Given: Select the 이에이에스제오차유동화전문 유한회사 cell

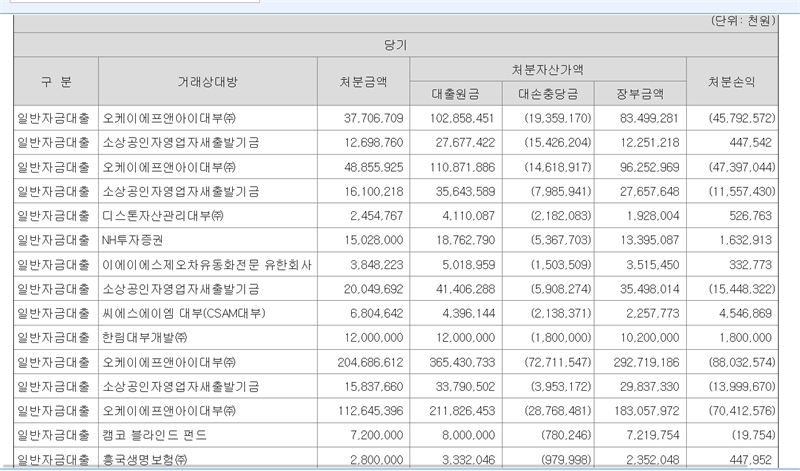Looking at the screenshot, I should click(207, 264).
